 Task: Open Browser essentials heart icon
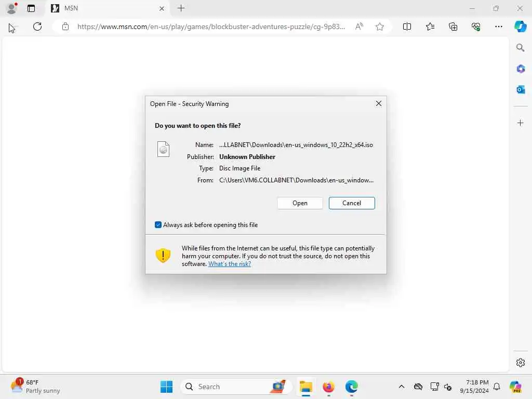476,26
